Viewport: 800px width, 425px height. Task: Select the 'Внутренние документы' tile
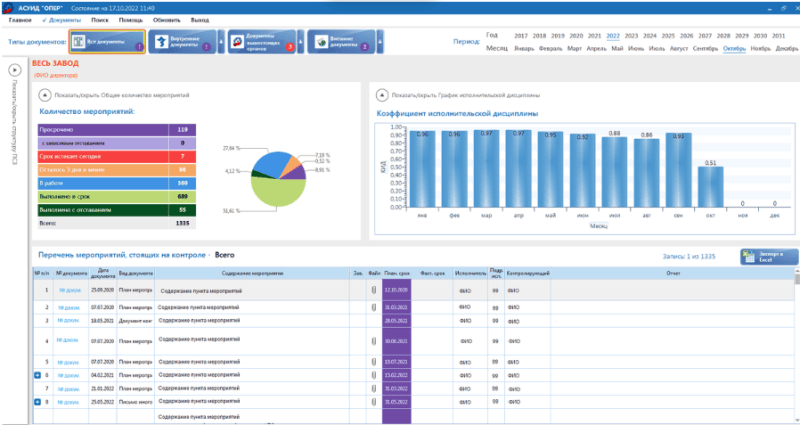click(183, 42)
